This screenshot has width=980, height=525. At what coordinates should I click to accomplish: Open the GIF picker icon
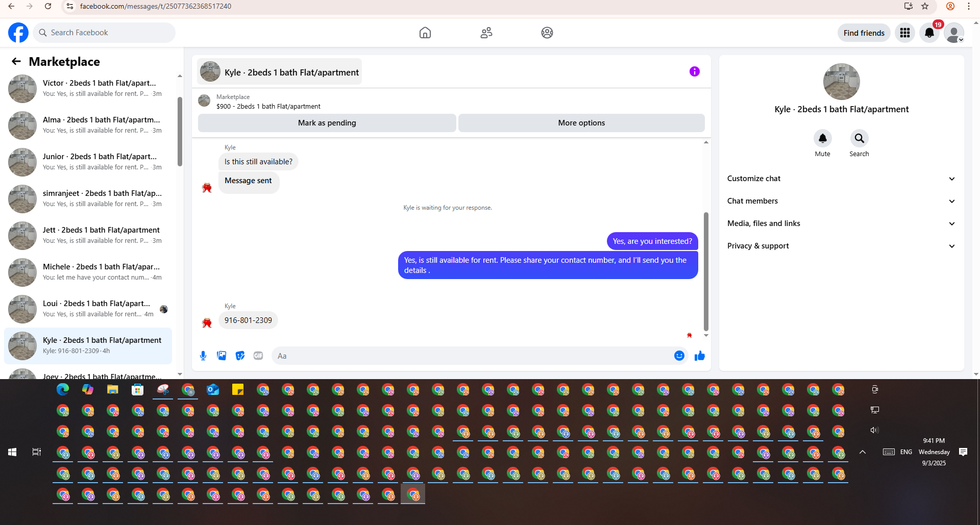258,356
